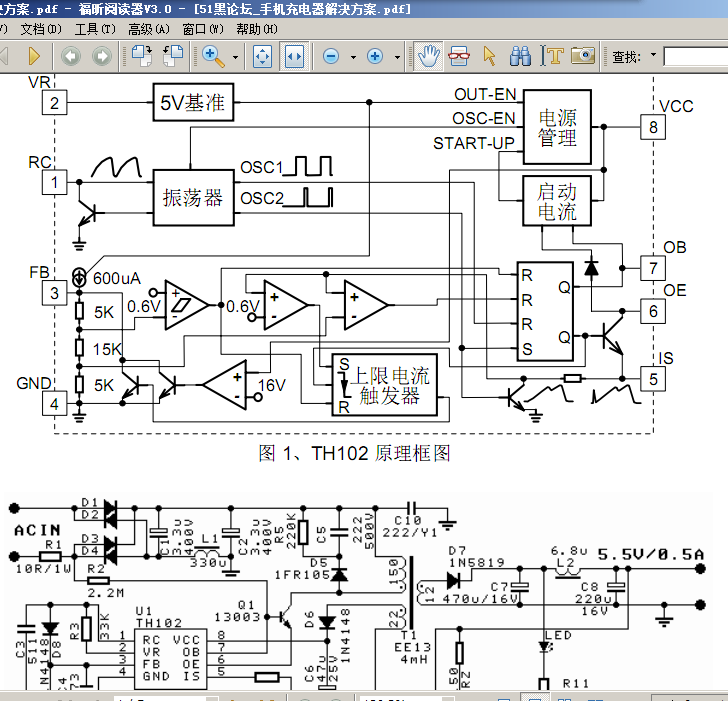Click pin 8 VCC box
The width and height of the screenshot is (728, 701).
653,127
